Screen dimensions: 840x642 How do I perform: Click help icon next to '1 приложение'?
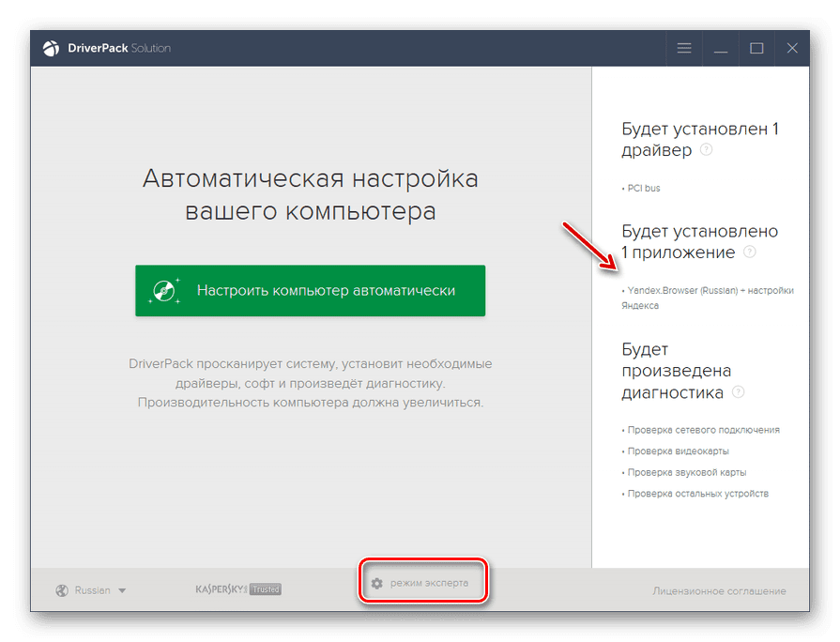[x=750, y=252]
